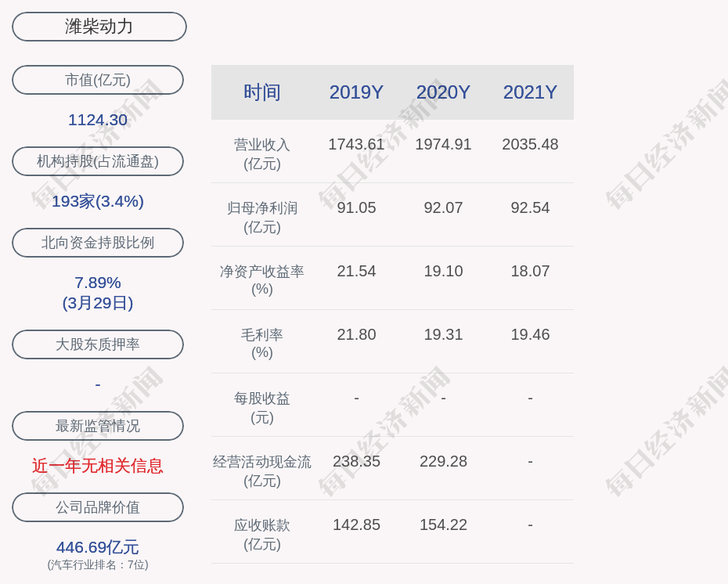Select the (3月29日) date text
Image resolution: width=728 pixels, height=584 pixels.
click(x=98, y=303)
